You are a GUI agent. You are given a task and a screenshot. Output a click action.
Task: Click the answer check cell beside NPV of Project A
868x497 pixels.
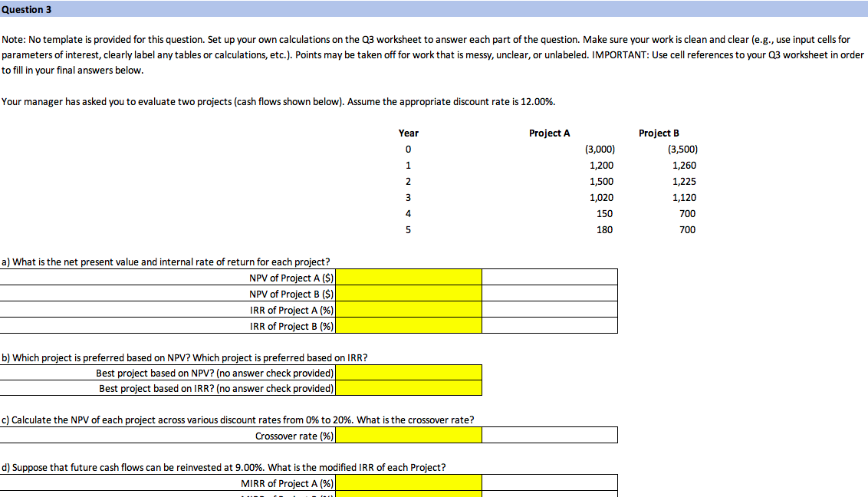[550, 278]
